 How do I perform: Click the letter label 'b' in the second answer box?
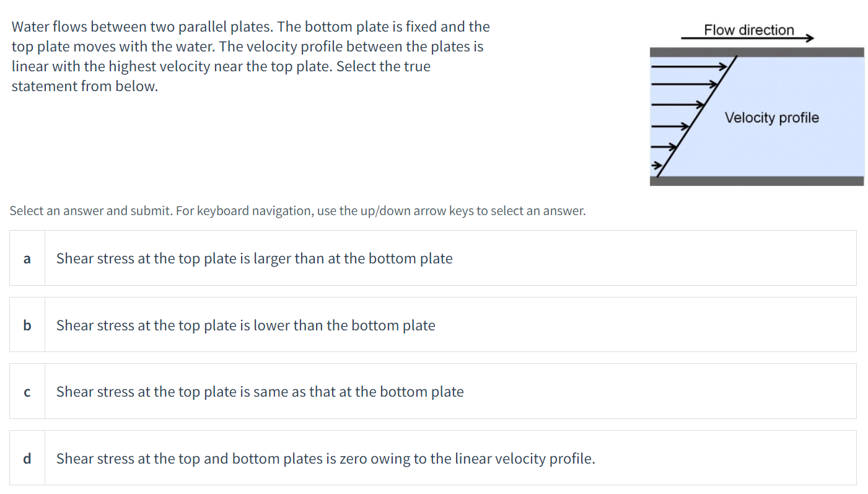27,325
